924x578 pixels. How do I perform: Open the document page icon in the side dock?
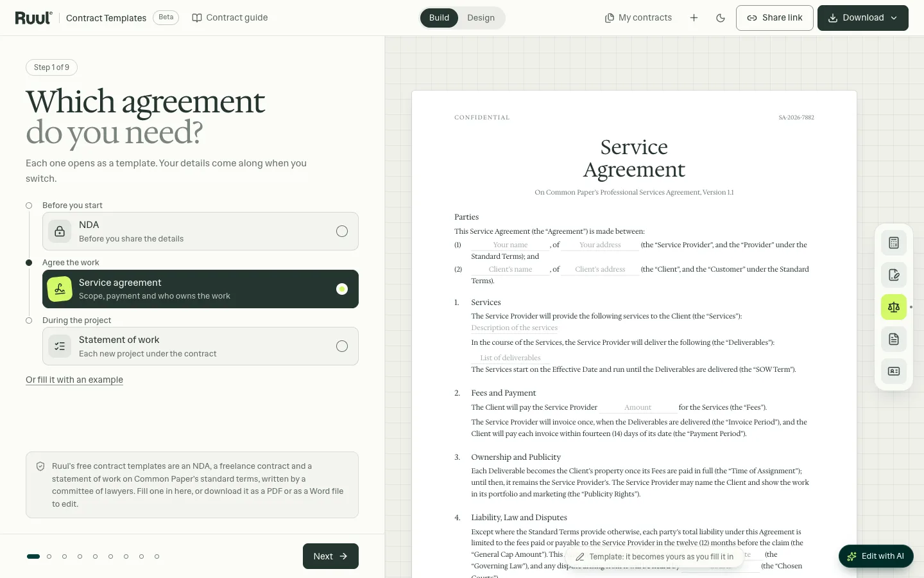pyautogui.click(x=894, y=339)
